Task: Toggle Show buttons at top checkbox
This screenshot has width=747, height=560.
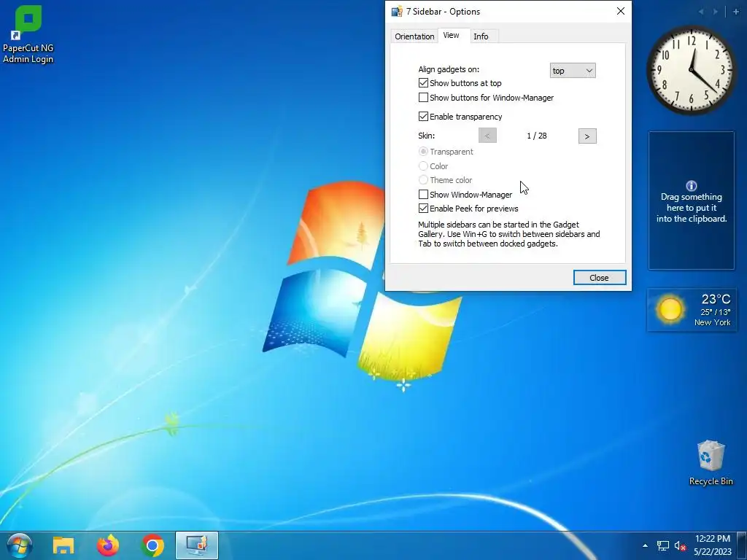Action: [423, 83]
